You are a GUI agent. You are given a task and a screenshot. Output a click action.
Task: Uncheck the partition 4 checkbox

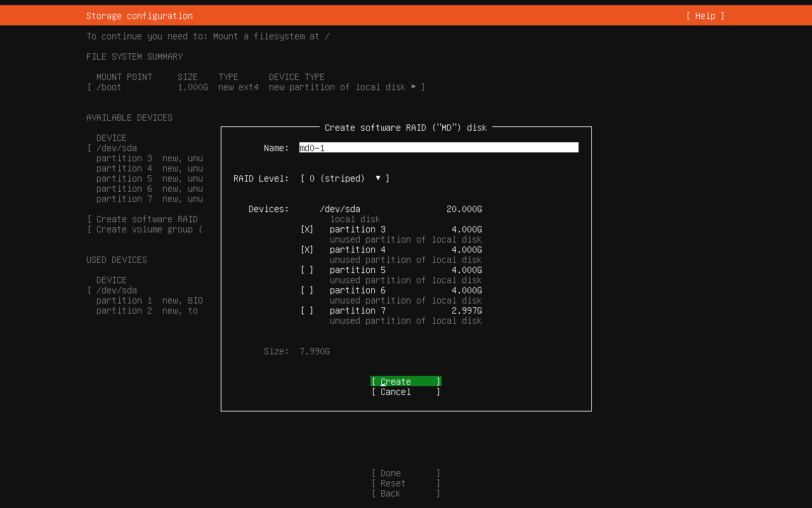tap(307, 250)
